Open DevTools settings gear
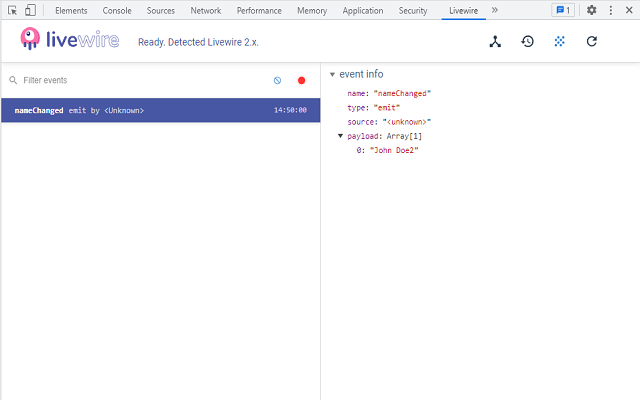This screenshot has width=640, height=400. click(x=591, y=10)
